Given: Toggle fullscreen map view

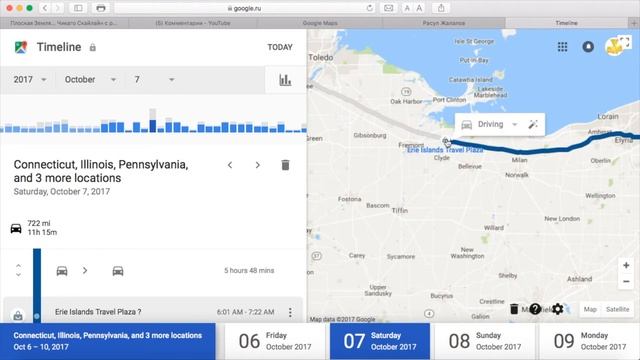Looking at the screenshot, I should (625, 42).
